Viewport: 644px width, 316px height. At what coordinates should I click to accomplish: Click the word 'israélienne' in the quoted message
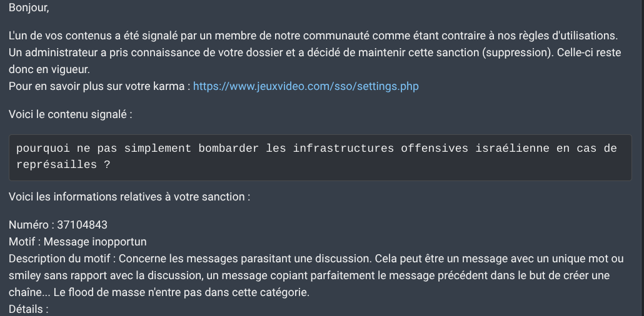click(513, 149)
